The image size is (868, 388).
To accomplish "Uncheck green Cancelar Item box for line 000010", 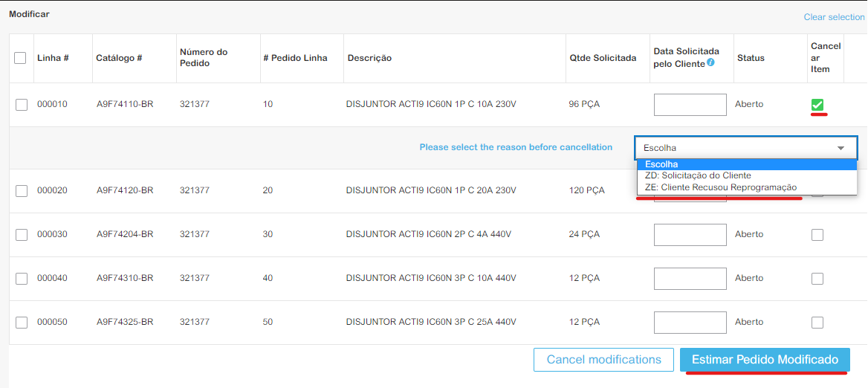I will point(817,104).
